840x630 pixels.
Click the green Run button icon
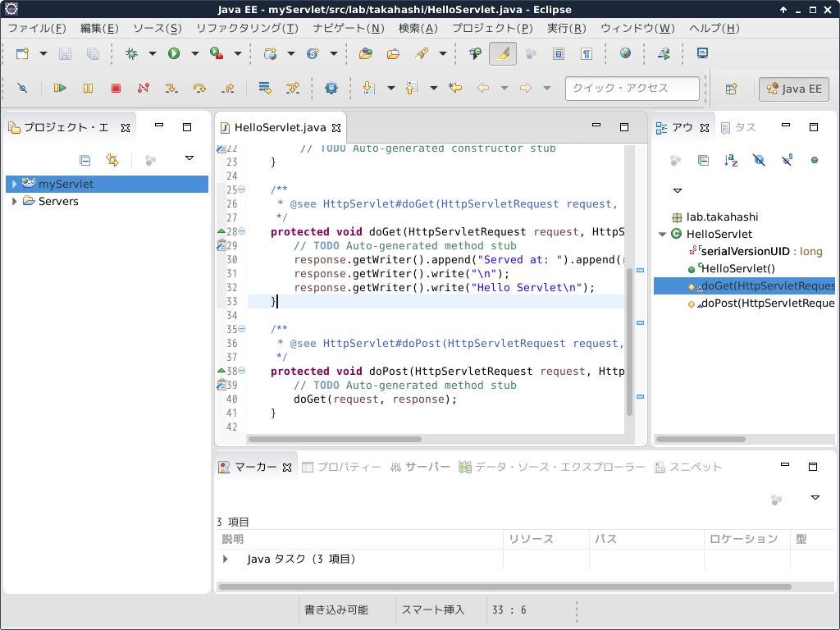click(x=174, y=53)
